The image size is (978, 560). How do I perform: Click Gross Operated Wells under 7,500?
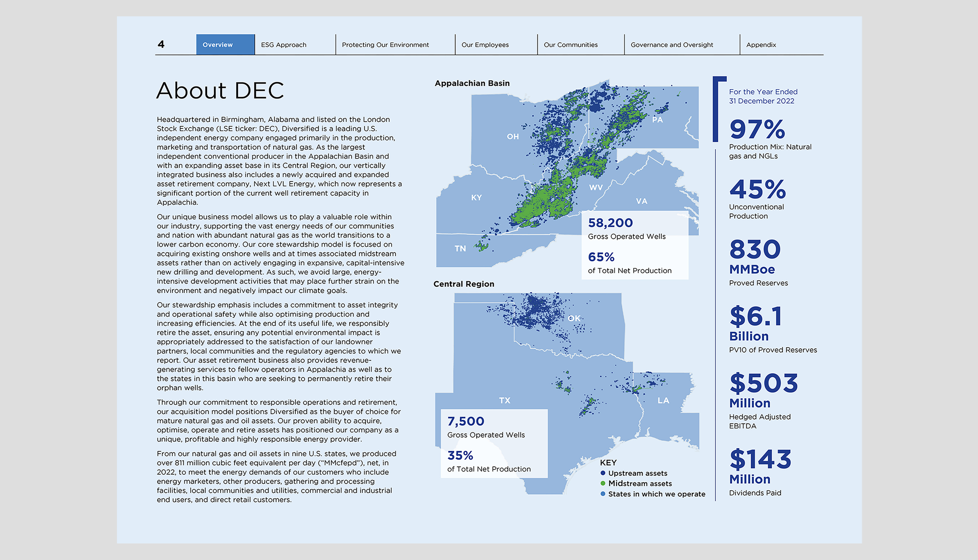(486, 436)
